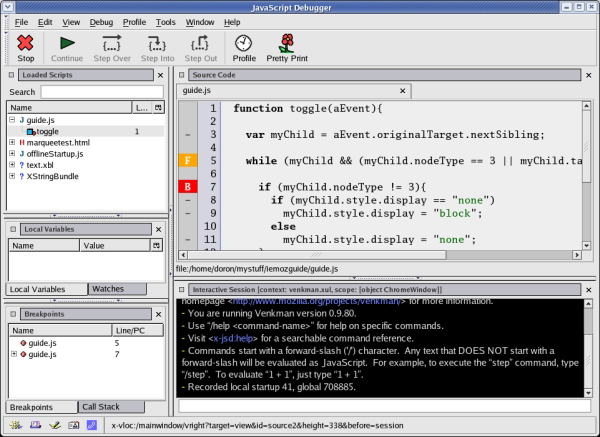Viewport: 600px width, 437px height.
Task: Click the Pretty Print flower icon
Action: click(287, 42)
